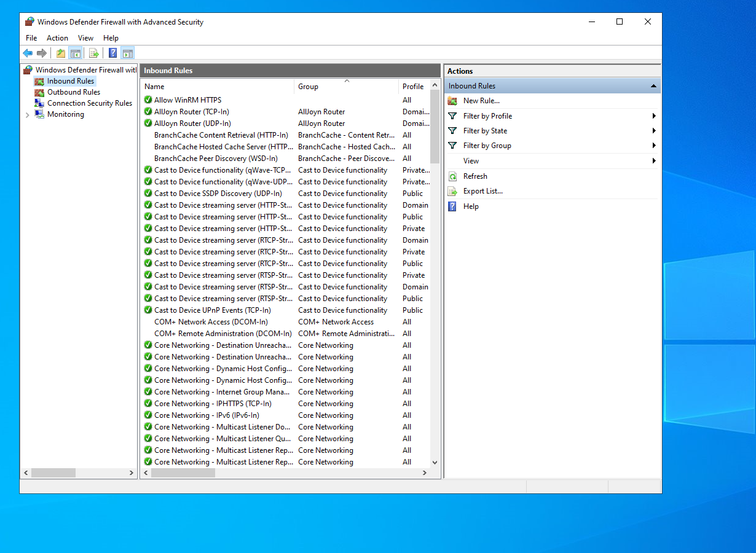Open the View menu in menu bar
756x553 pixels.
86,38
